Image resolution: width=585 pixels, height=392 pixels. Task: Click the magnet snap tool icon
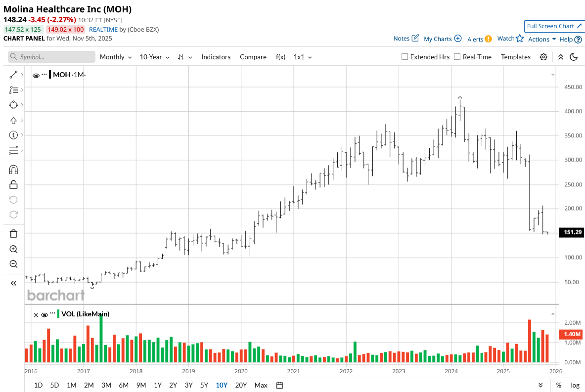point(13,170)
